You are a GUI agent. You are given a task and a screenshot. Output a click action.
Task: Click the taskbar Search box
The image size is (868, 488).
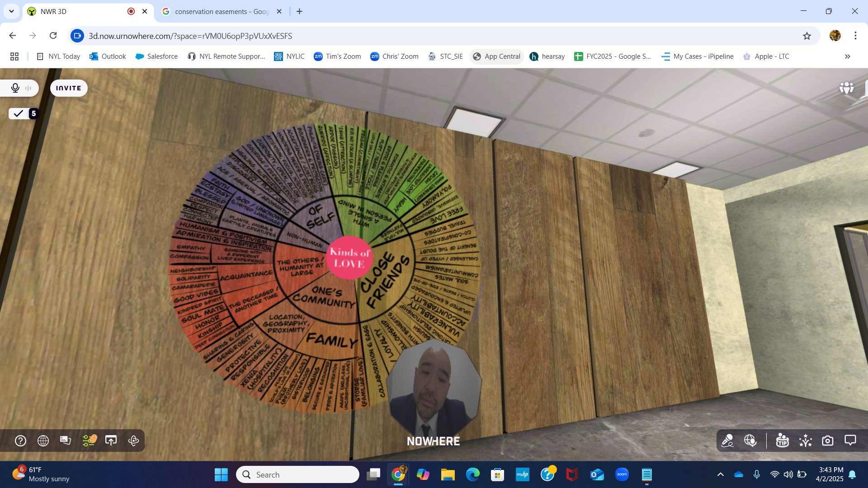coord(297,474)
